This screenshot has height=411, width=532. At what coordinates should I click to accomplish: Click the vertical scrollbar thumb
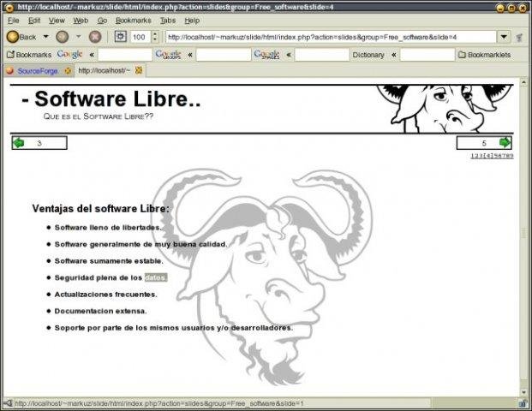click(523, 233)
